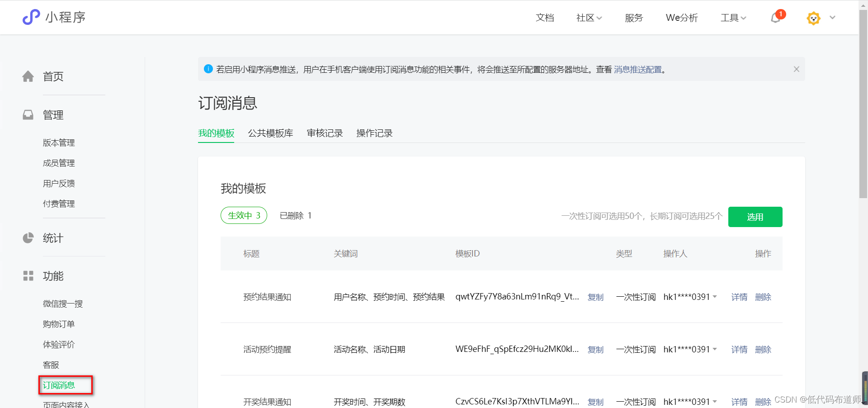Expand the 社区 dropdown menu
Viewport: 868px width, 408px height.
[x=589, y=18]
